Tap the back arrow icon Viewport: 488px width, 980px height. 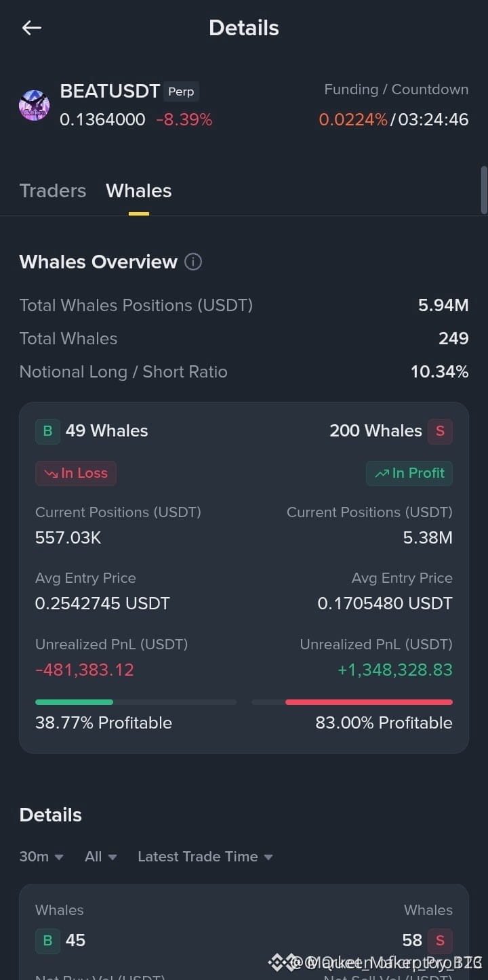(x=32, y=28)
